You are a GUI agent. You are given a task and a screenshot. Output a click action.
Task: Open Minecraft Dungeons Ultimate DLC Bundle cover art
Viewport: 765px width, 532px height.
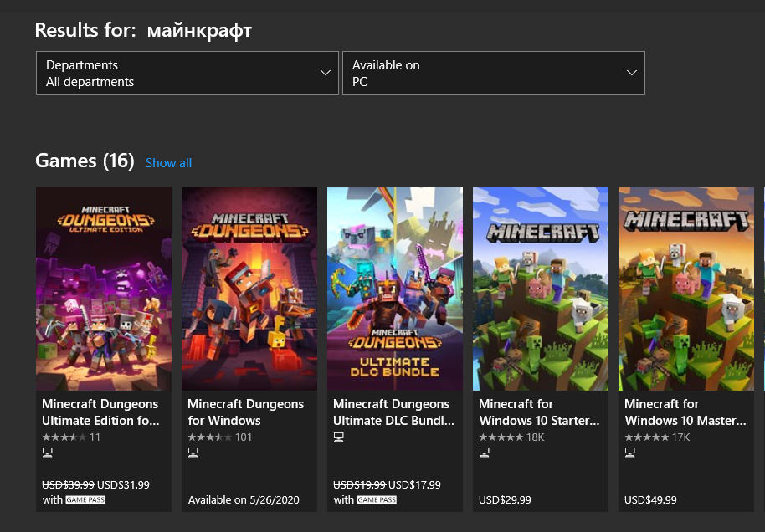[x=395, y=289]
